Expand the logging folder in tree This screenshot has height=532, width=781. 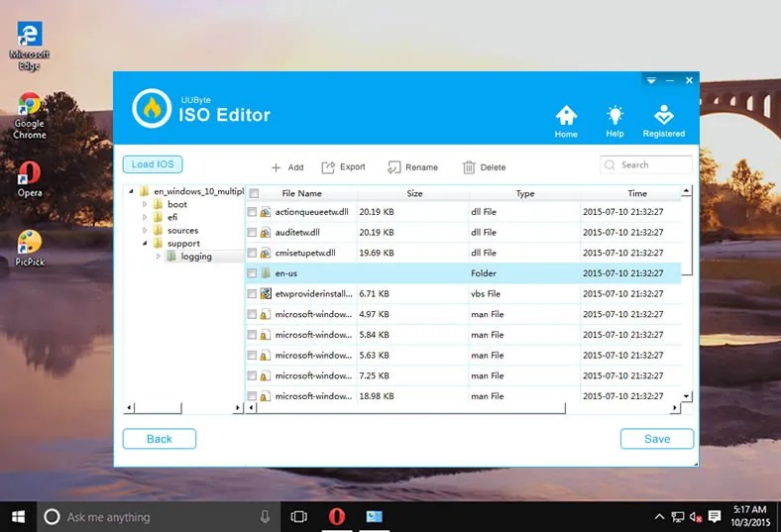point(158,257)
